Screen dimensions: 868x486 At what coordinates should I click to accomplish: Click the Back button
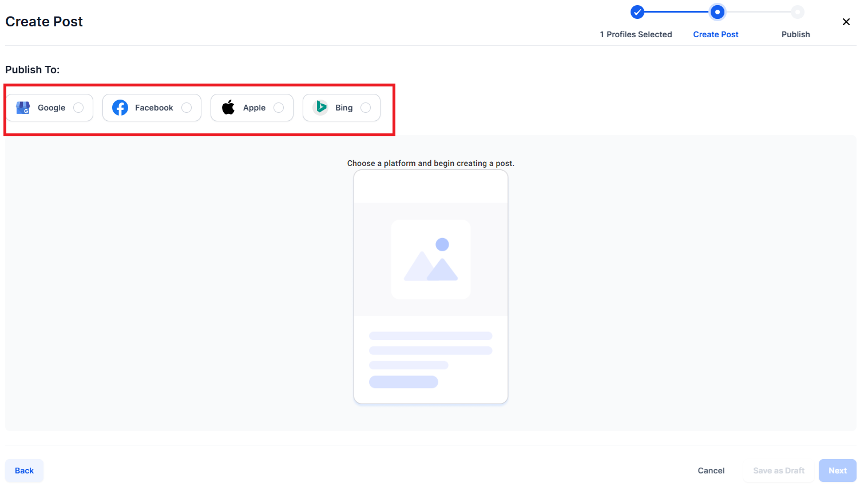25,471
